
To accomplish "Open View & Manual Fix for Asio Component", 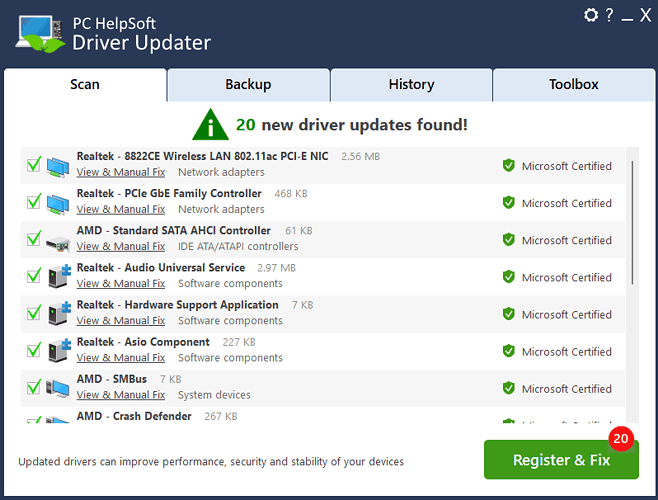I will [121, 358].
